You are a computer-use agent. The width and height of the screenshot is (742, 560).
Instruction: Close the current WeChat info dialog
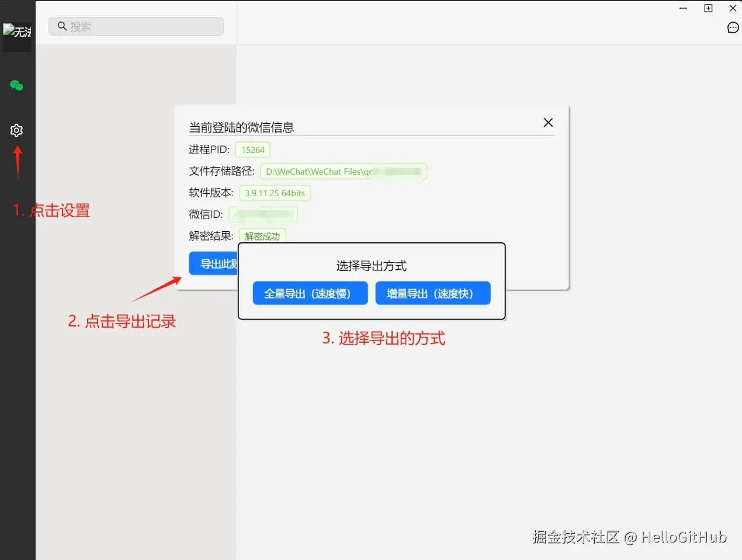(548, 123)
